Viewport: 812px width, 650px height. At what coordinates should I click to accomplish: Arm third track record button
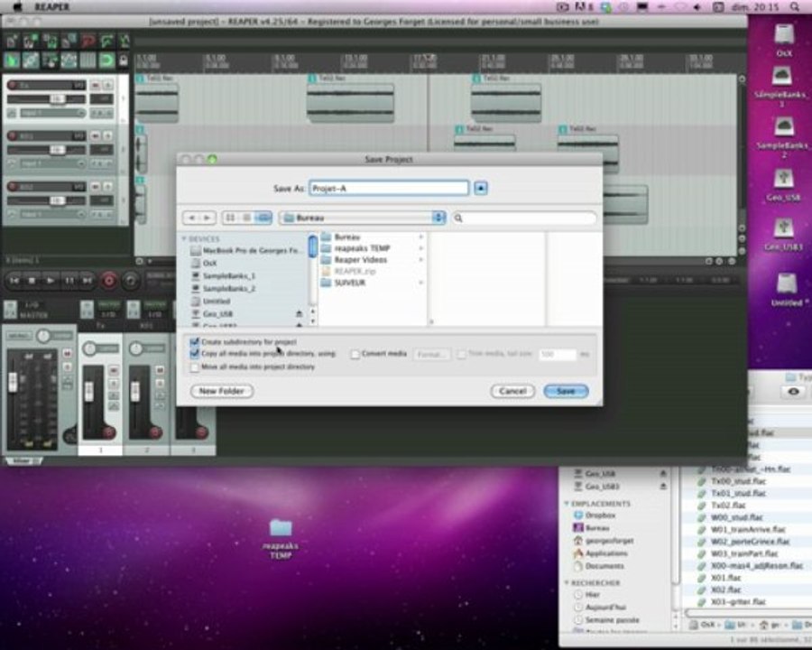12,187
